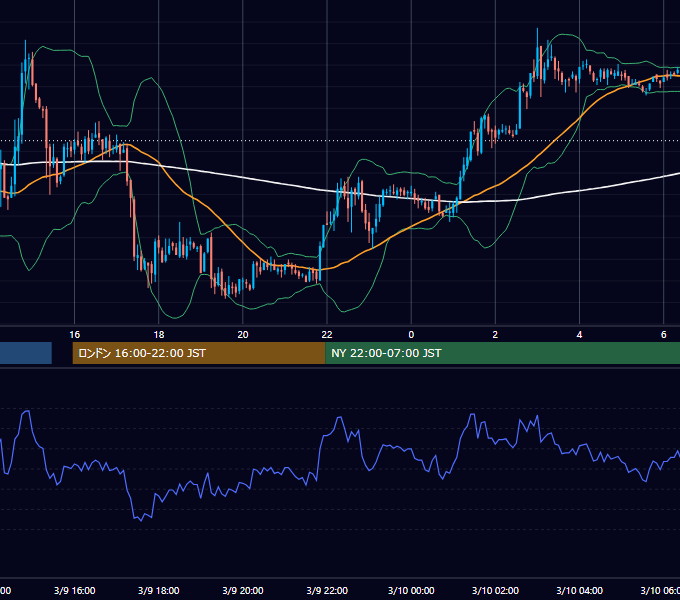The image size is (680, 600).
Task: Click the 3/9 18:00 date label
Action: (159, 590)
